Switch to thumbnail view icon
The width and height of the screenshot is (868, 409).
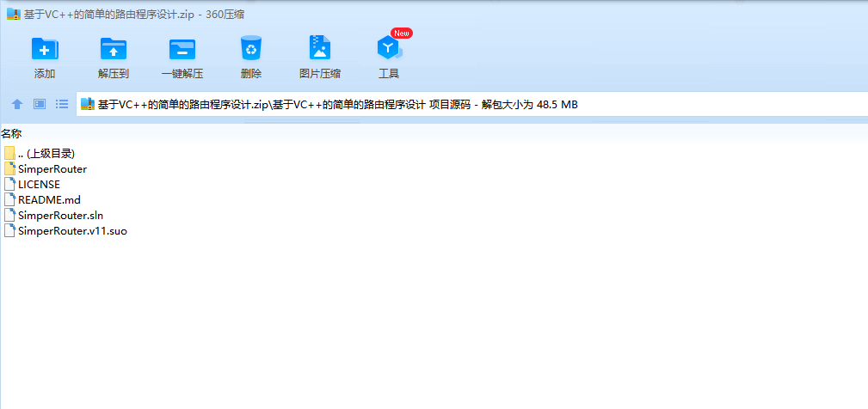tap(40, 104)
